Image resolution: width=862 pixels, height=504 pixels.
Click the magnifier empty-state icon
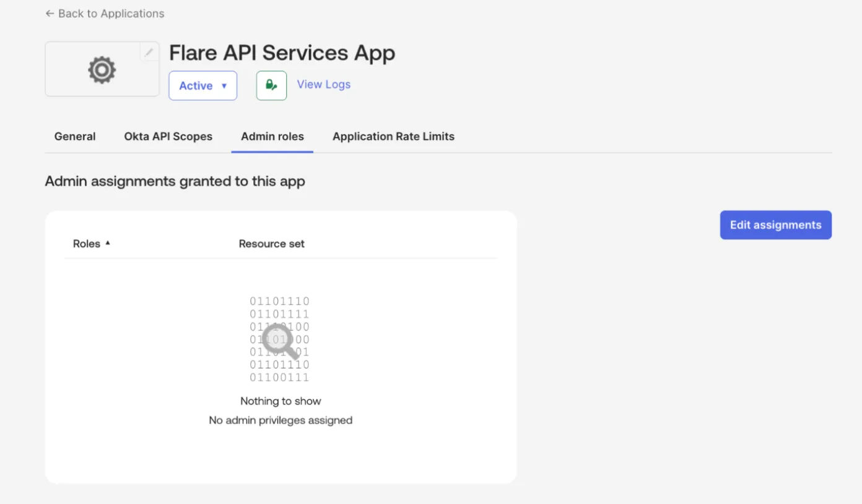(x=280, y=341)
